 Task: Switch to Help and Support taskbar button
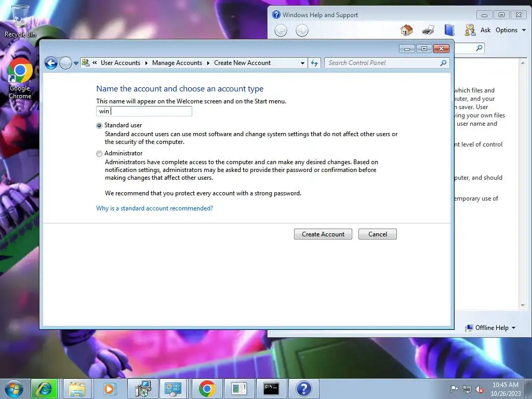click(x=303, y=389)
